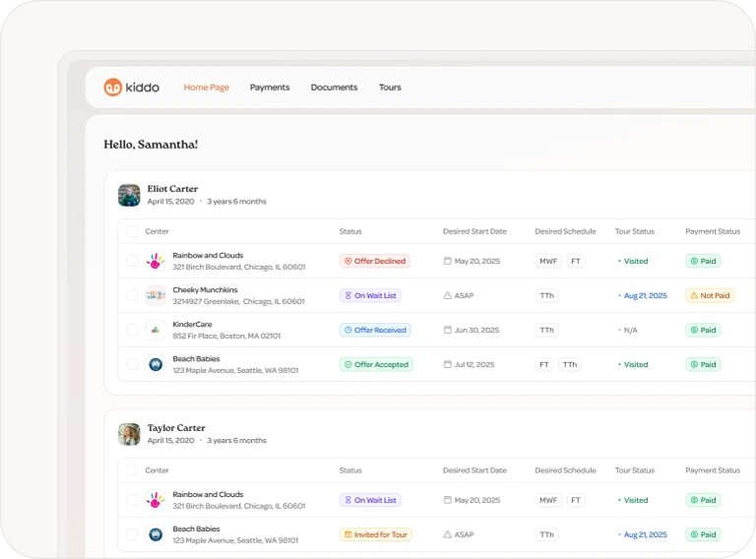
Task: Click N/A tour status for KinderCare
Action: pyautogui.click(x=630, y=330)
